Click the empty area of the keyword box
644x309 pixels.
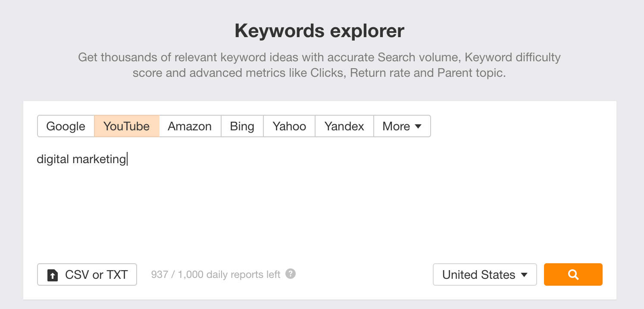click(319, 207)
